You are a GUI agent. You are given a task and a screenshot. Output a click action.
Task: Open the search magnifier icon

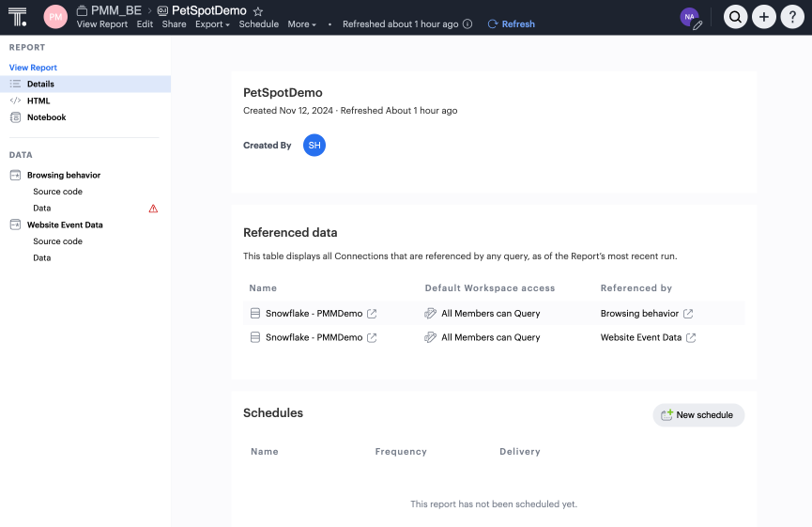tap(736, 16)
